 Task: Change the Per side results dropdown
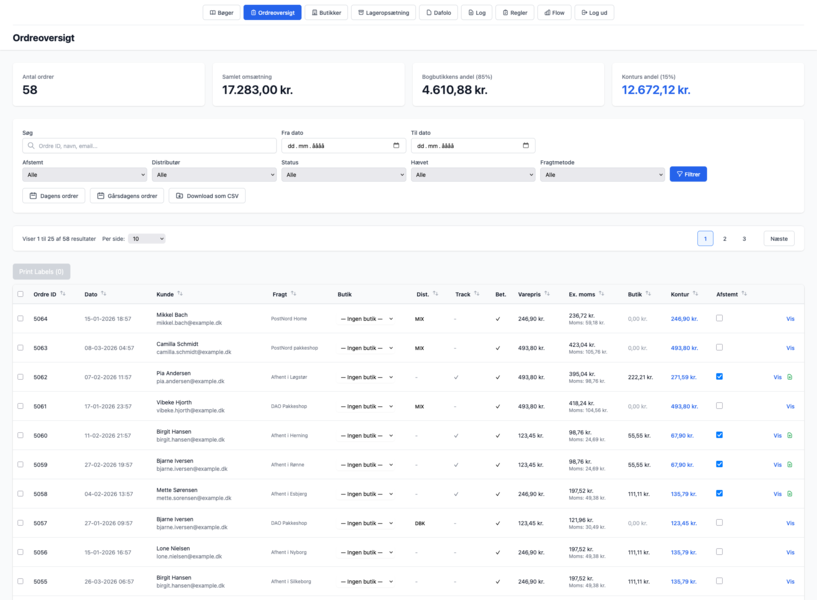(147, 239)
